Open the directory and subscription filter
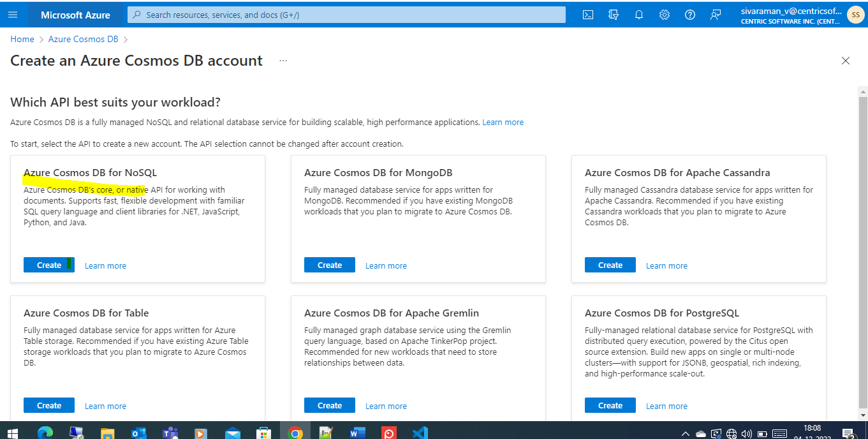 [613, 14]
